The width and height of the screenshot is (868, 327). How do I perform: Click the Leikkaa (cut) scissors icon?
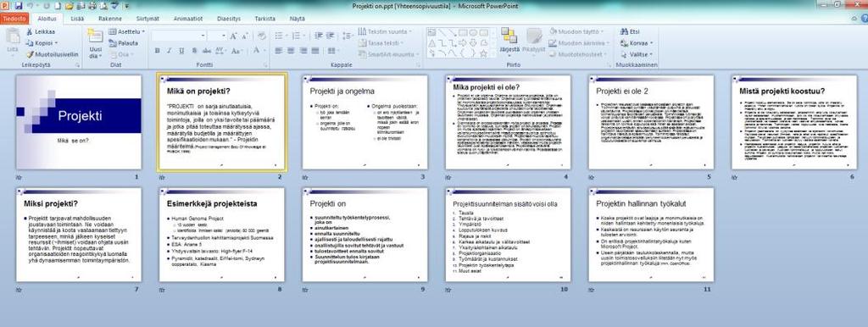click(30, 31)
